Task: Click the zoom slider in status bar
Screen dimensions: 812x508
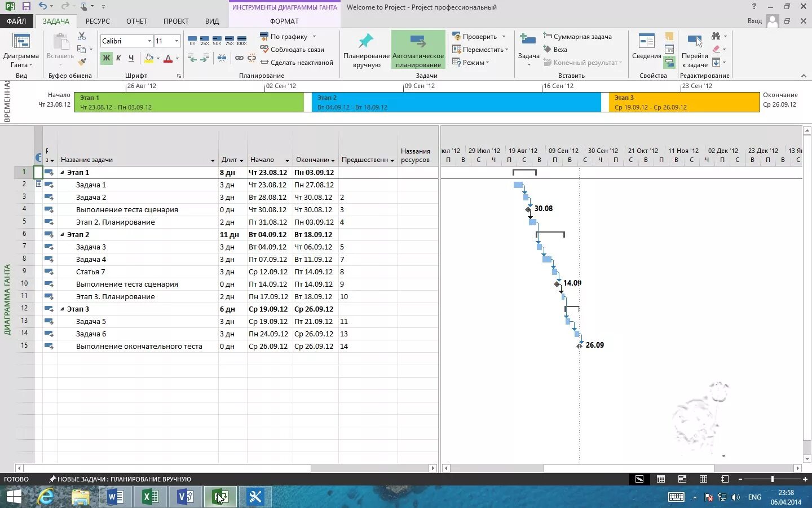Action: 772,479
